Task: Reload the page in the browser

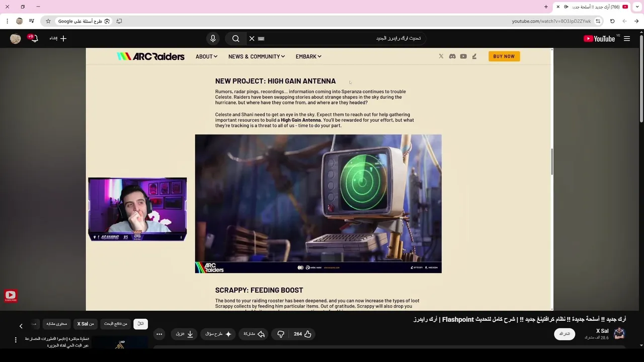Action: click(612, 21)
